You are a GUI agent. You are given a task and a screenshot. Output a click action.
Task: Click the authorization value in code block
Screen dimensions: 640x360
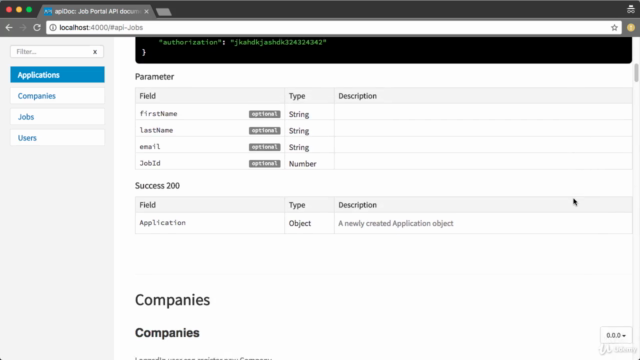278,42
